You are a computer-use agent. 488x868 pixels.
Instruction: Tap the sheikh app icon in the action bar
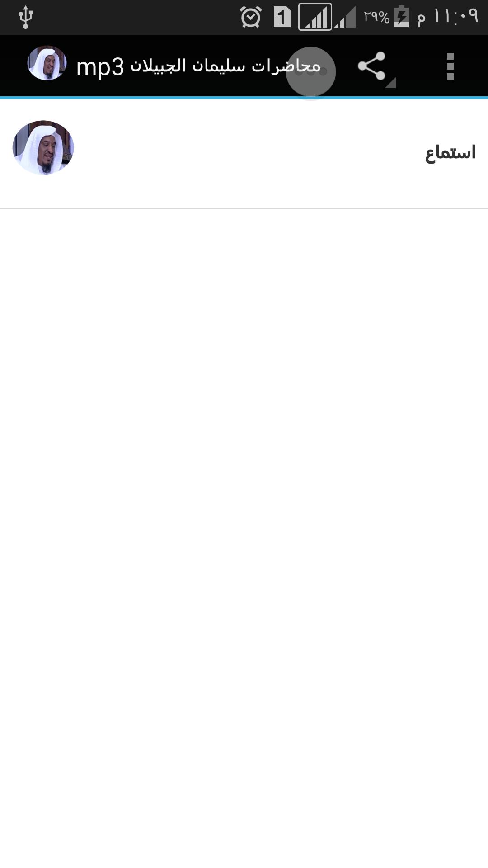pos(47,63)
